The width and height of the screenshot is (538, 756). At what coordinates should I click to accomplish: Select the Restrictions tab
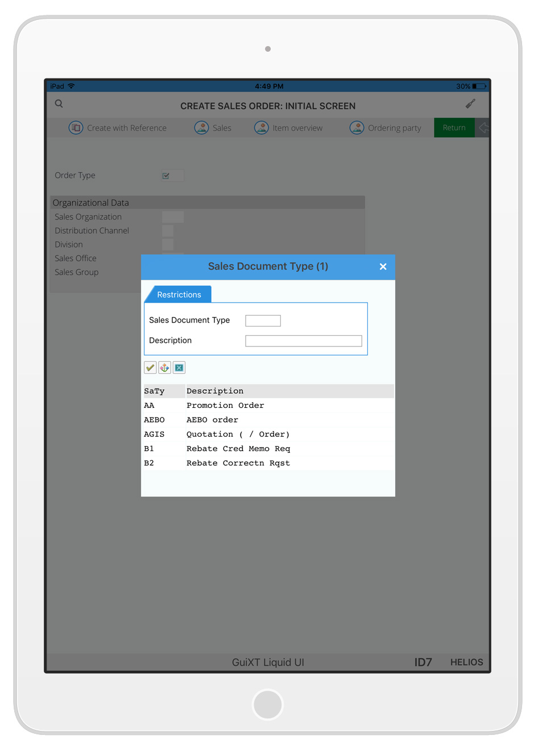(179, 295)
